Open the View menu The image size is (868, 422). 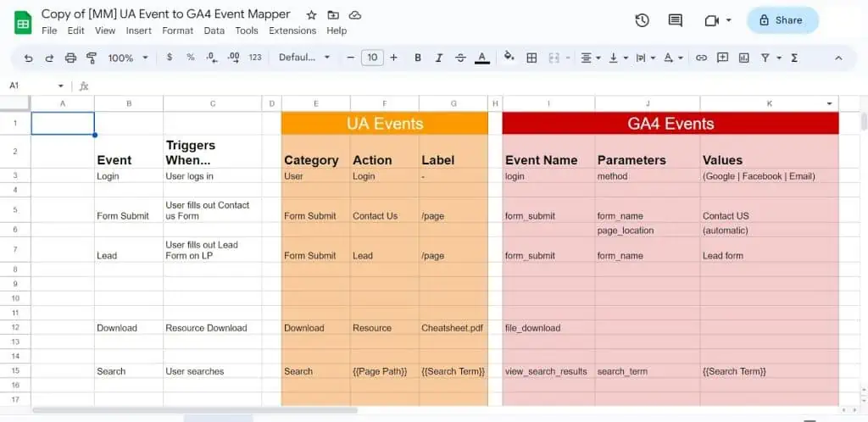105,31
